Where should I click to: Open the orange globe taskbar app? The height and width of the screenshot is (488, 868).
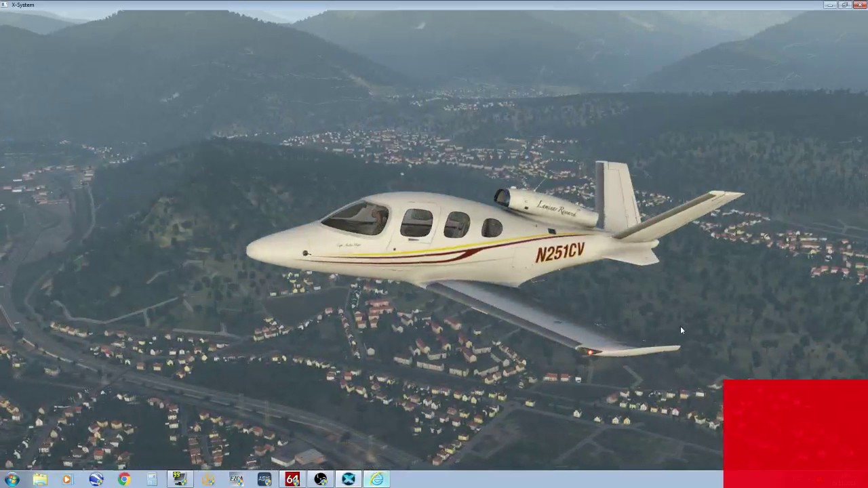208,479
